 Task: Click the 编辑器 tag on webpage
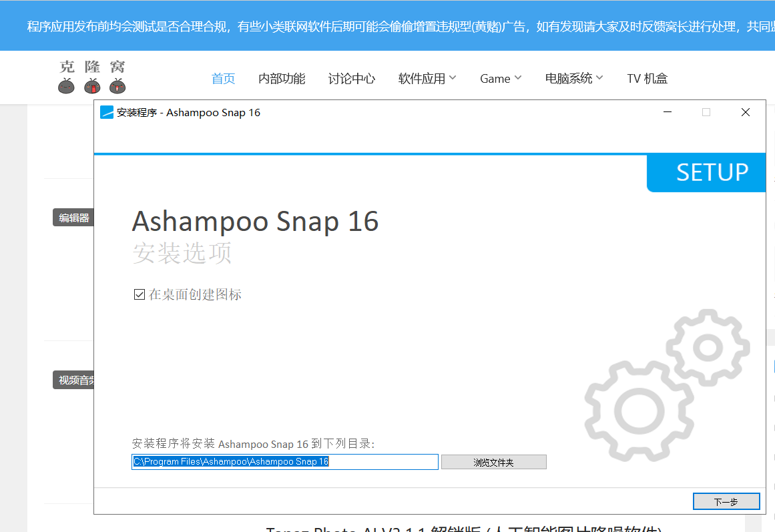(73, 218)
